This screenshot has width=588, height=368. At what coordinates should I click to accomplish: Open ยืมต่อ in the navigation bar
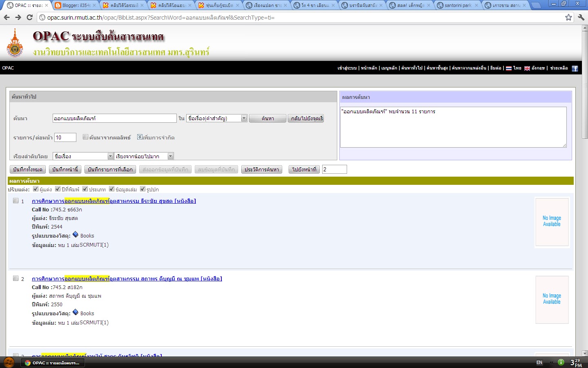click(x=495, y=68)
